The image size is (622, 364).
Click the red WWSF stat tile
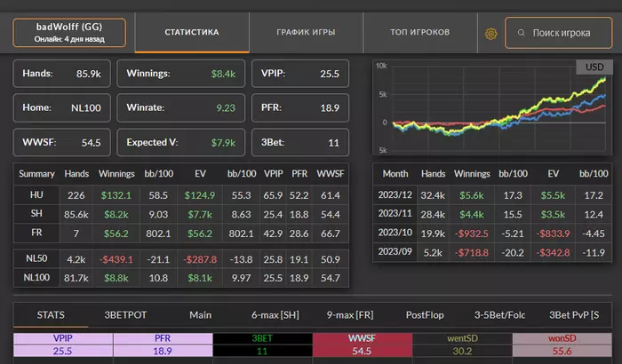click(363, 344)
